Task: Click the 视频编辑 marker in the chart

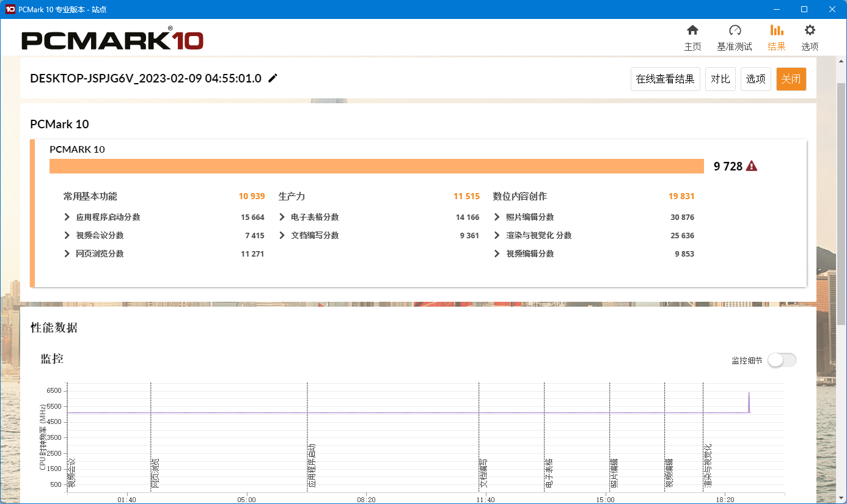Action: pyautogui.click(x=669, y=473)
